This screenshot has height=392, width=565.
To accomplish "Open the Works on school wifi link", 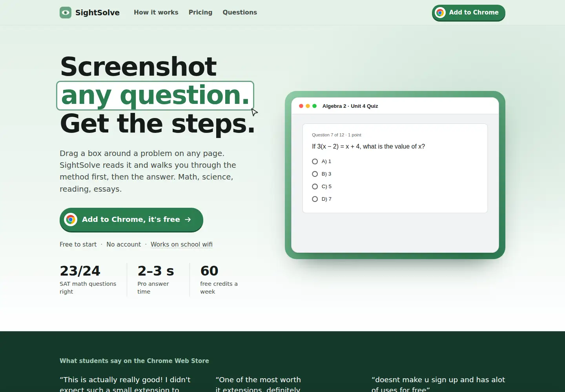I will (x=182, y=244).
